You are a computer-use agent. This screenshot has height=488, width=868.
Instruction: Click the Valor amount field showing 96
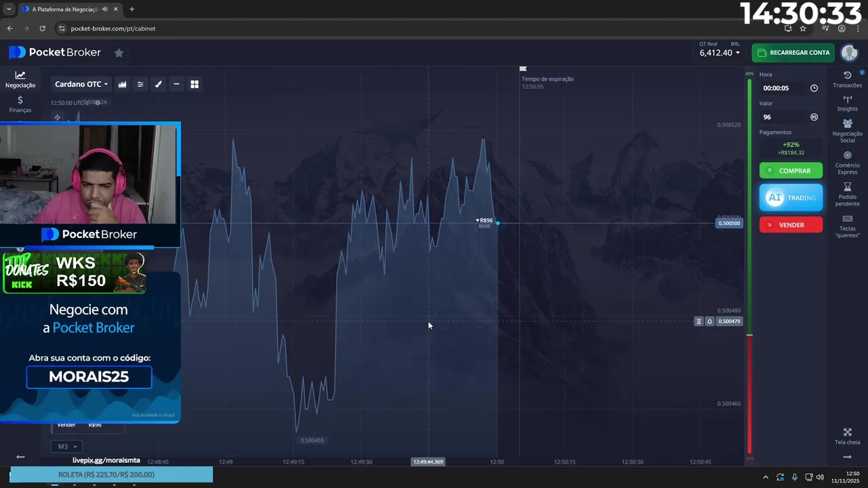point(790,117)
